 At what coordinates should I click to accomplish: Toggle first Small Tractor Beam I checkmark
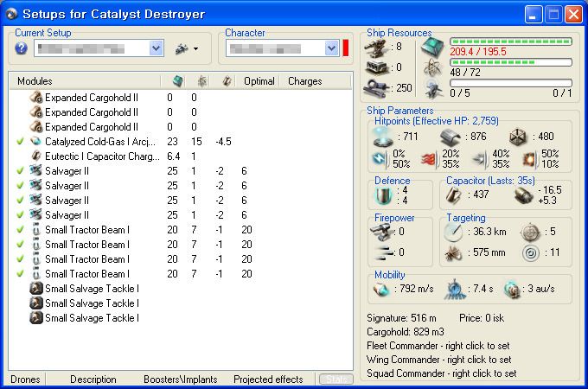click(x=20, y=229)
